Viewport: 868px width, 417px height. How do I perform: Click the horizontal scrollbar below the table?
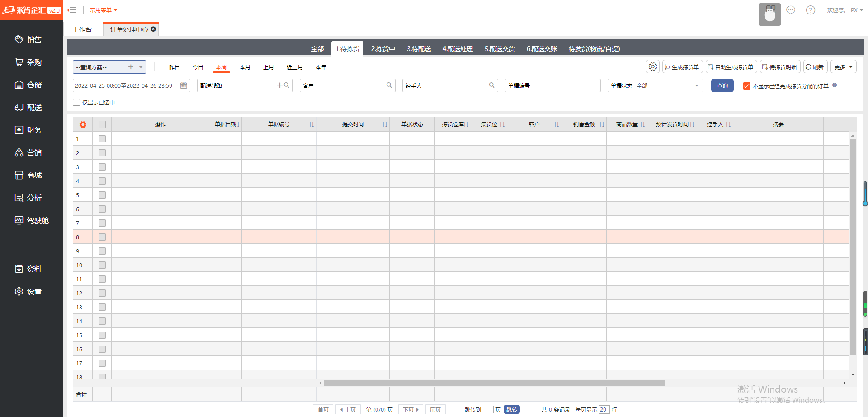(494, 383)
